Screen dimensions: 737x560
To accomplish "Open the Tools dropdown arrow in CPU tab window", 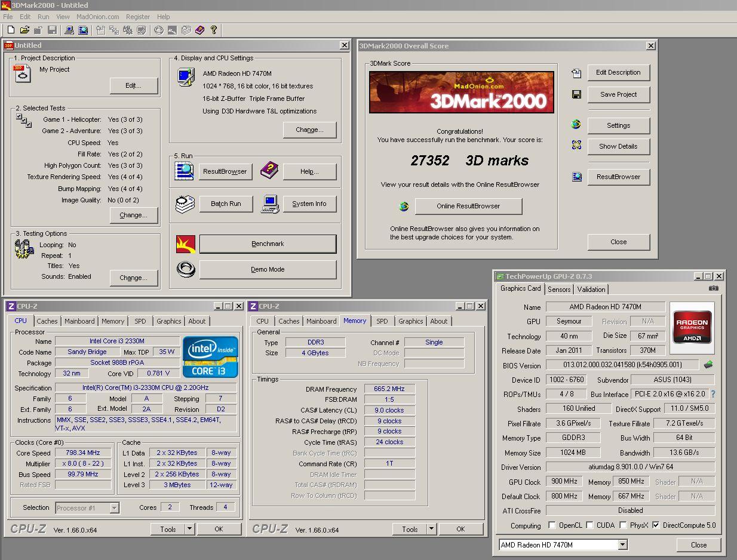I will 189,529.
